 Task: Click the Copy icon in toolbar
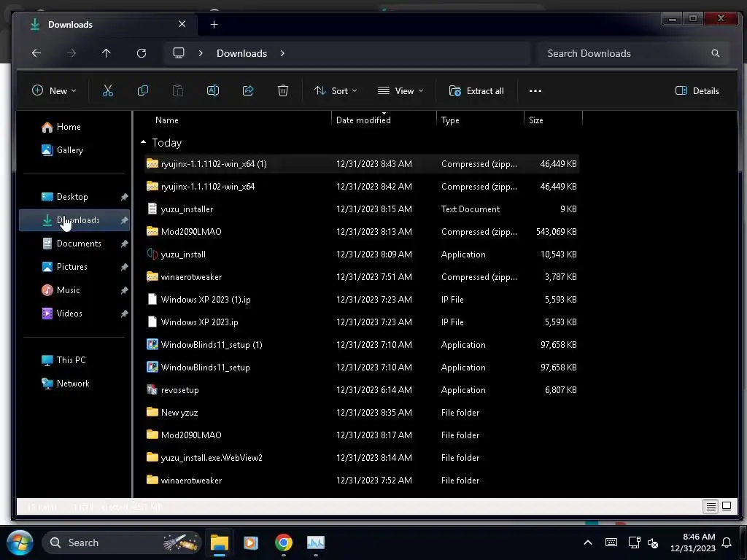142,90
